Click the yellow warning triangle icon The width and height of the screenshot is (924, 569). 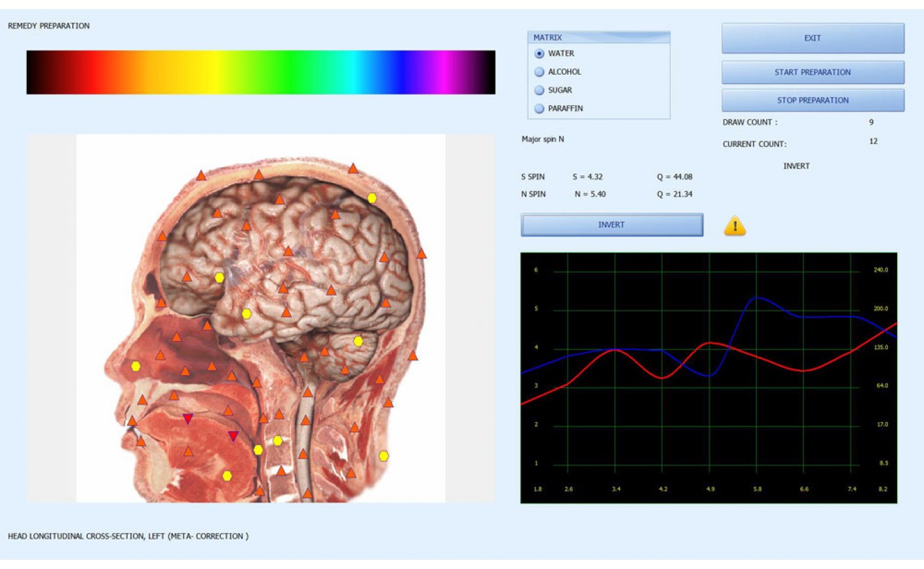(735, 226)
